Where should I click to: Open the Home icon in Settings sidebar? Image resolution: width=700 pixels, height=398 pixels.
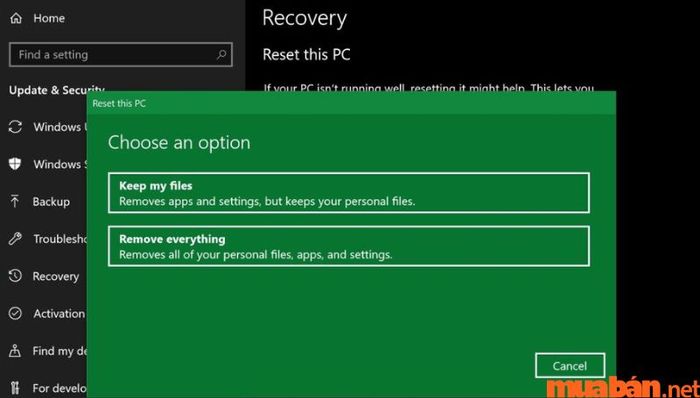pos(16,19)
